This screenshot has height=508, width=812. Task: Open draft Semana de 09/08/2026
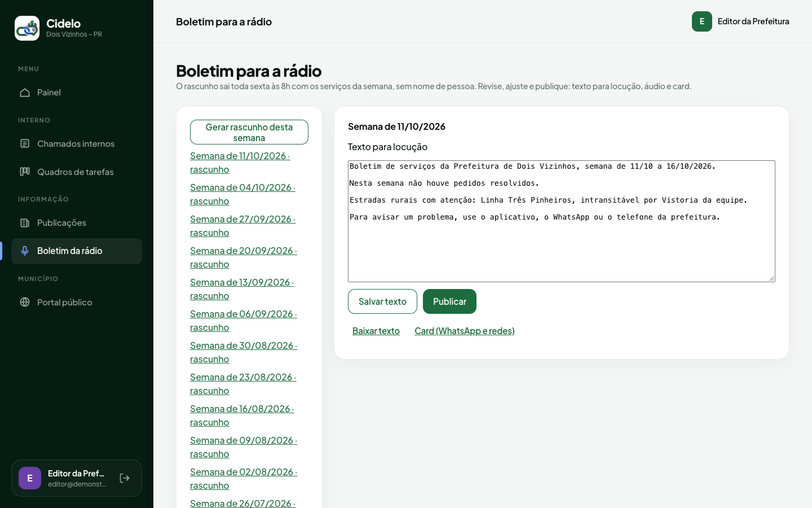tap(244, 447)
